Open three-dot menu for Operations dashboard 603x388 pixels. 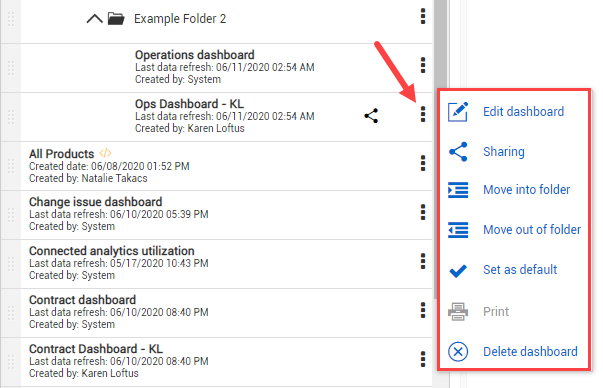pyautogui.click(x=423, y=65)
